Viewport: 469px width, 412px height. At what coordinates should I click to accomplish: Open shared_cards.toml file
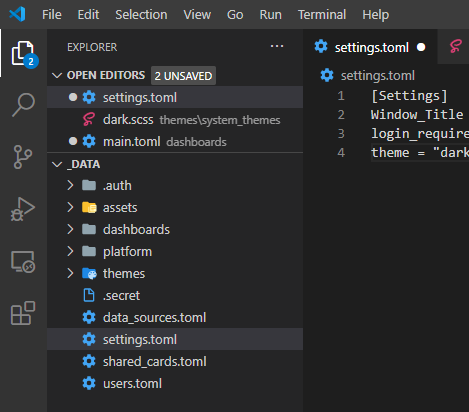175,361
